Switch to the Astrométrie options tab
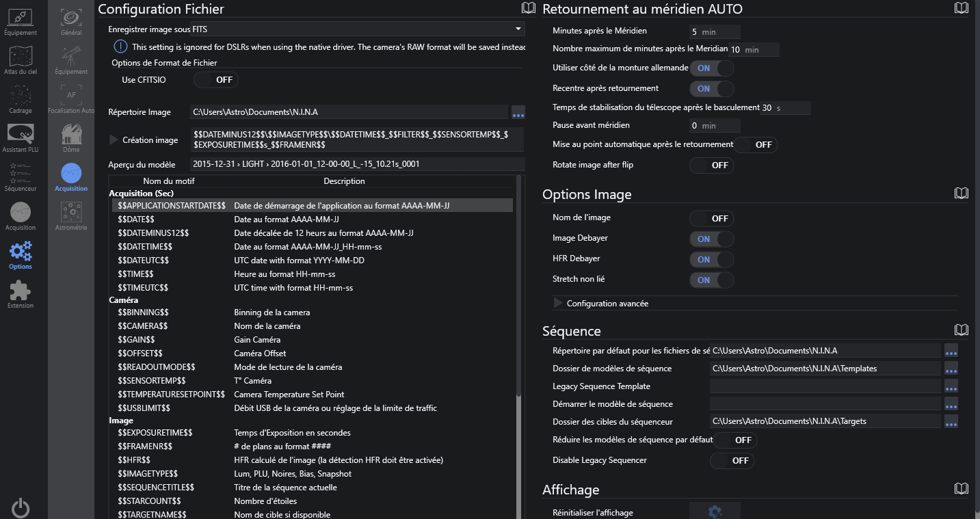This screenshot has width=980, height=519. (x=71, y=215)
